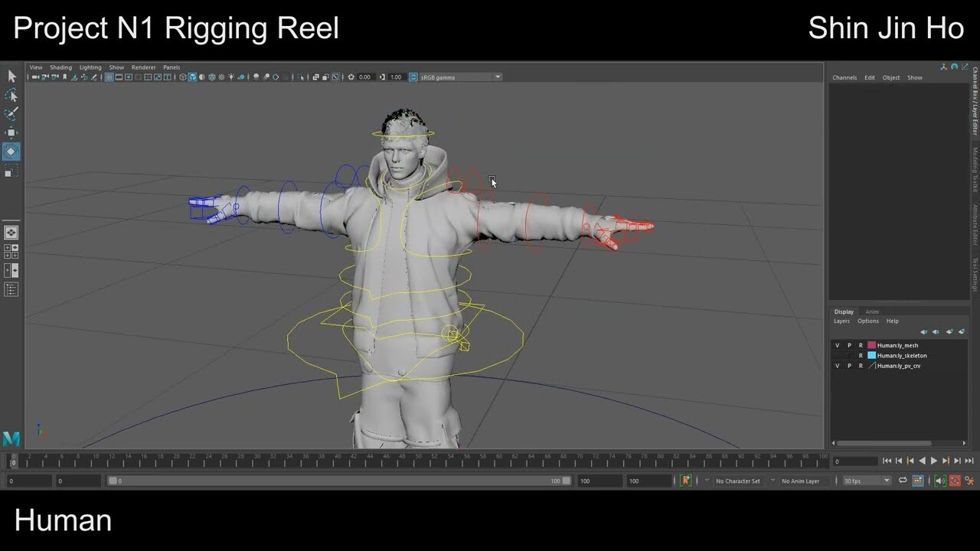Open the sRGB gamma dropdown

(497, 77)
